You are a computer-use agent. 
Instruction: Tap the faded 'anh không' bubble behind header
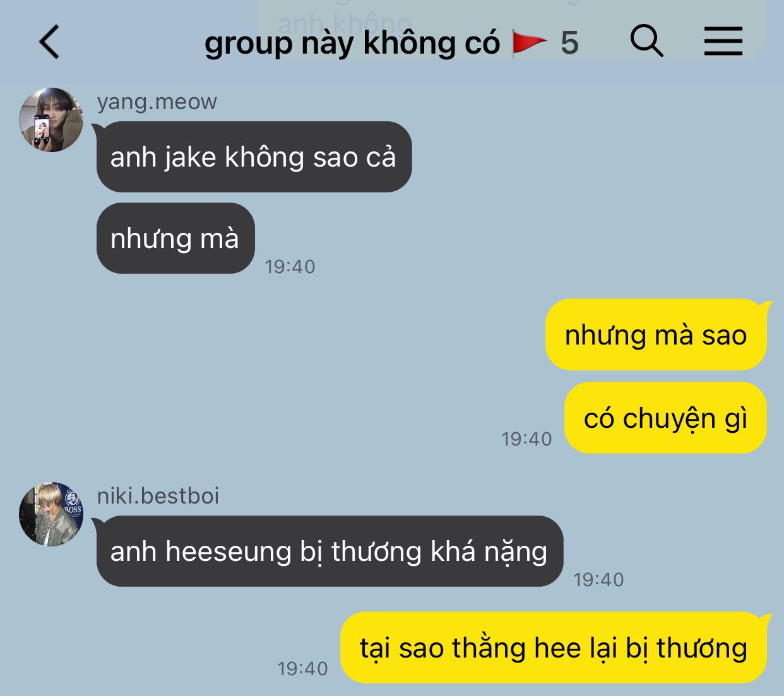[511, 25]
